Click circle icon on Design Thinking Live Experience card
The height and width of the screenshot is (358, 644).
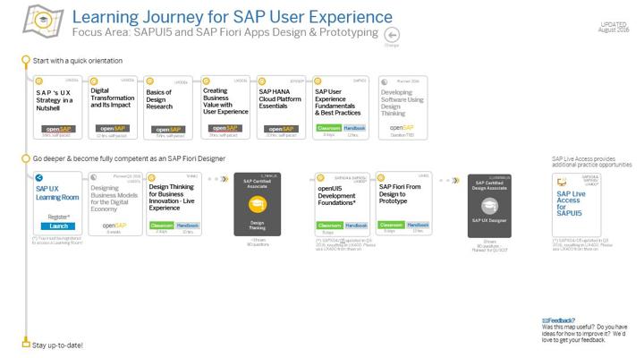click(x=152, y=177)
